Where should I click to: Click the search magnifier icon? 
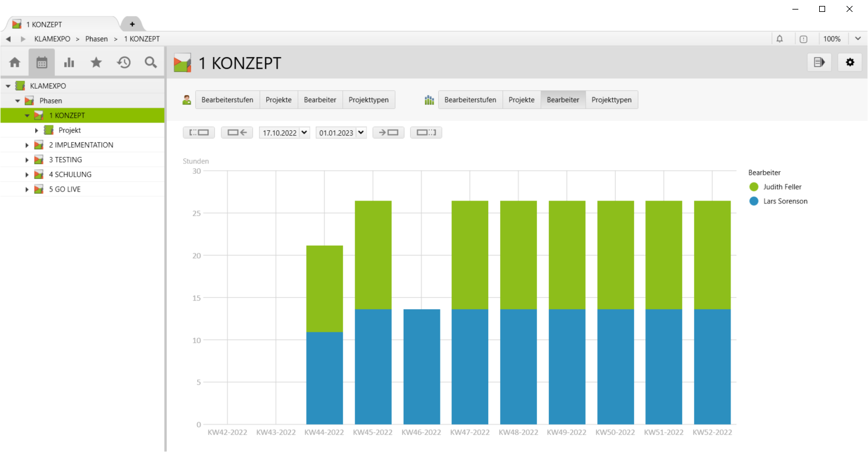point(151,62)
